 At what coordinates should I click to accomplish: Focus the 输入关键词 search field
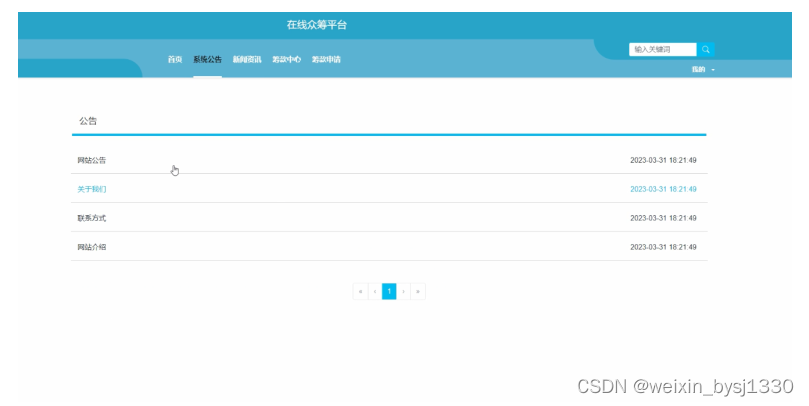pyautogui.click(x=663, y=50)
